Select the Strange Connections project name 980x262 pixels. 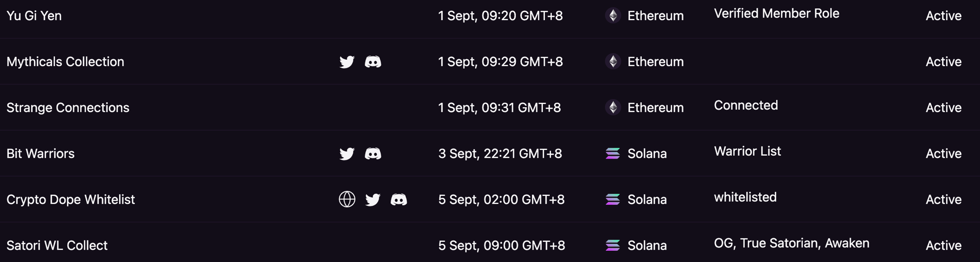(x=68, y=108)
